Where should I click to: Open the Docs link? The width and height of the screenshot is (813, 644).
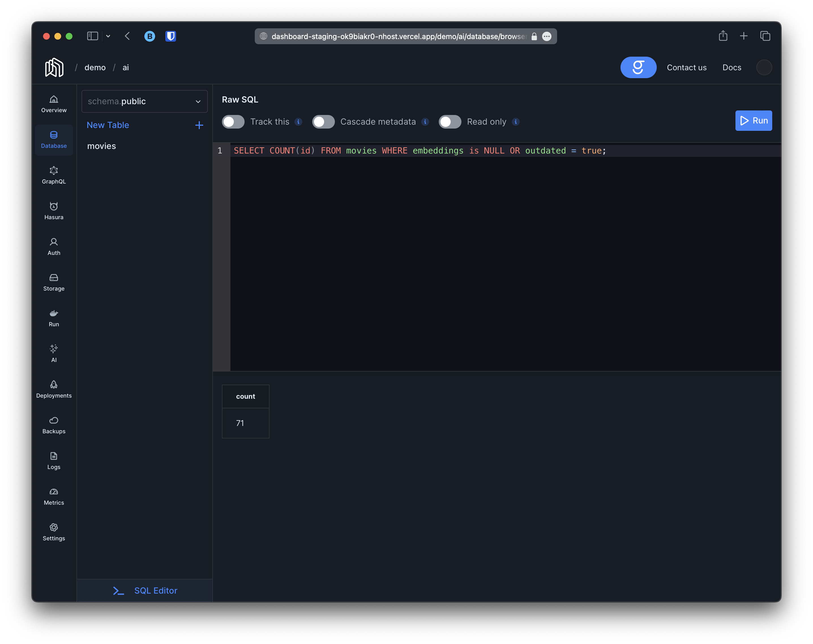point(731,67)
